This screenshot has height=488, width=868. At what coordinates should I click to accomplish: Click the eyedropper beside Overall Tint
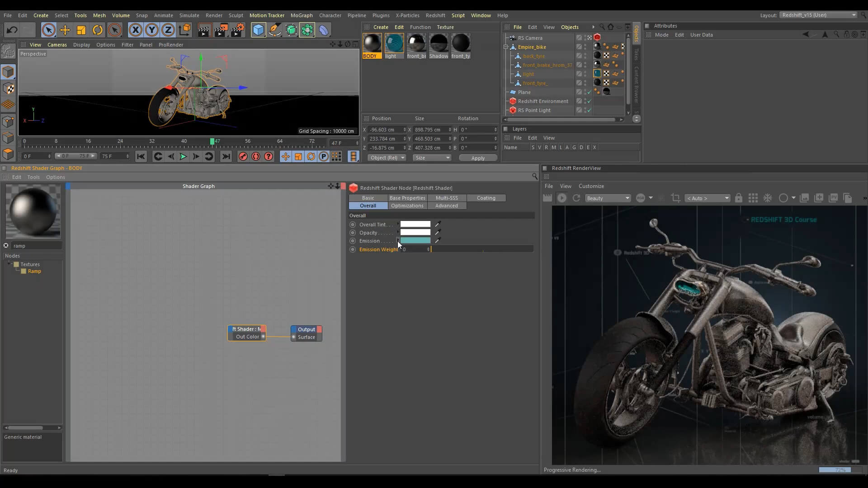click(x=438, y=224)
